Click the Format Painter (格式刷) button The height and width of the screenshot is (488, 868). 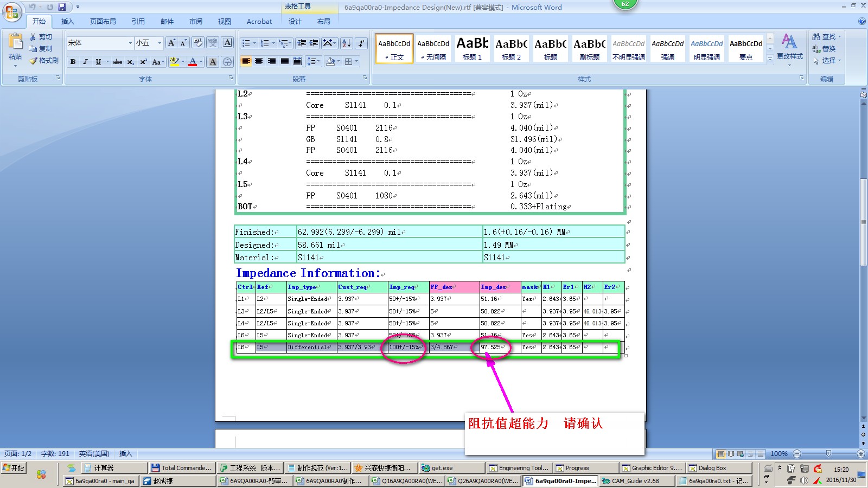point(44,61)
